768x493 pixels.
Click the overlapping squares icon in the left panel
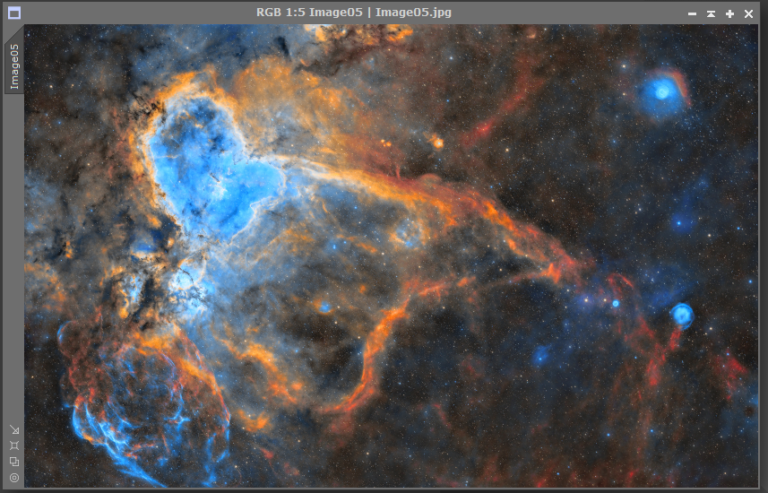coord(14,461)
